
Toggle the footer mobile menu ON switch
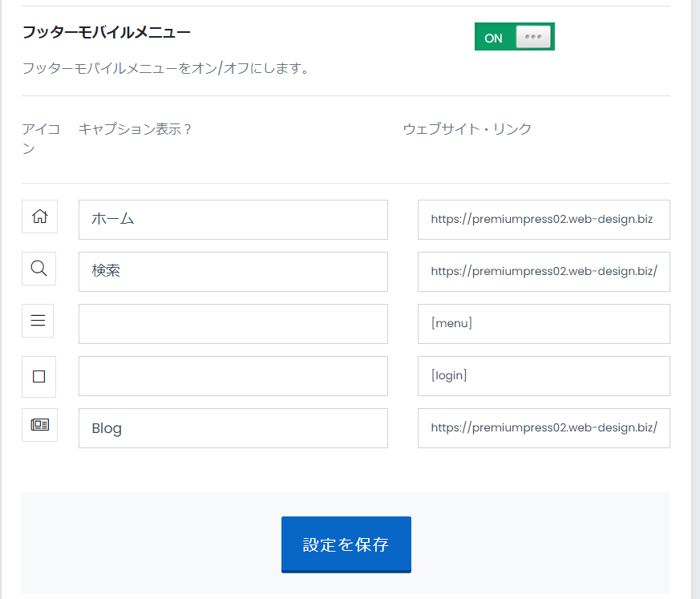pos(514,37)
